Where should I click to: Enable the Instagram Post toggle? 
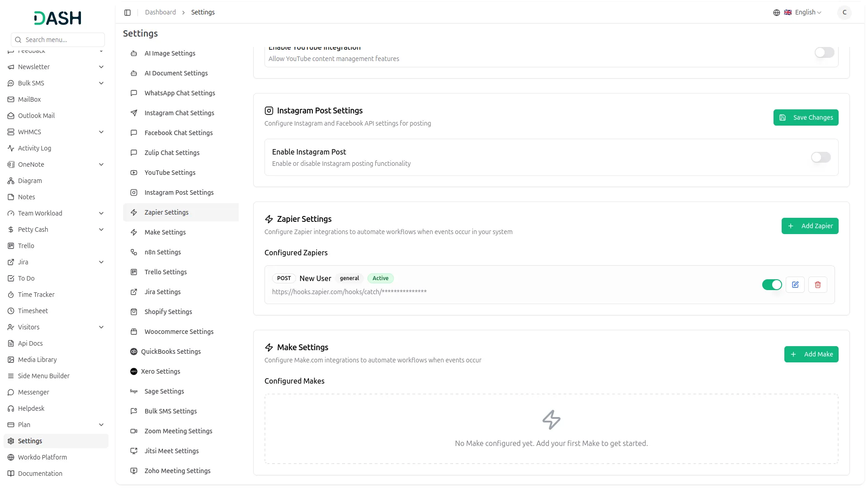820,157
